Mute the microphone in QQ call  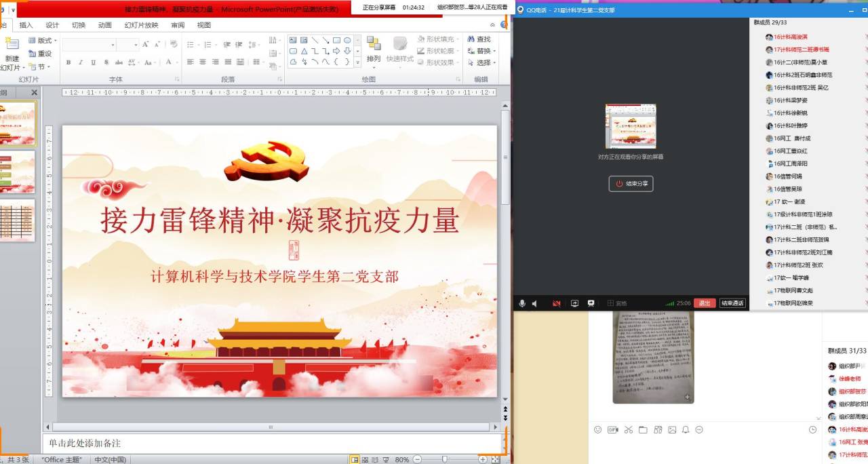521,303
